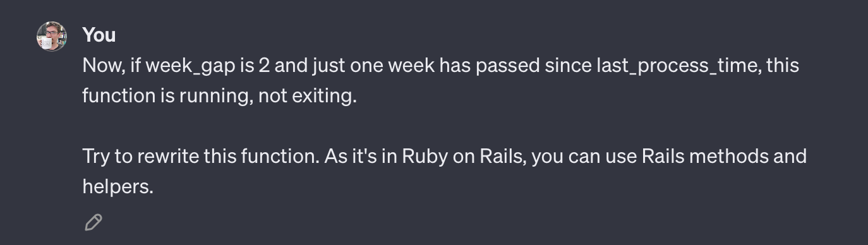Click the words "As it's in"

(360, 156)
